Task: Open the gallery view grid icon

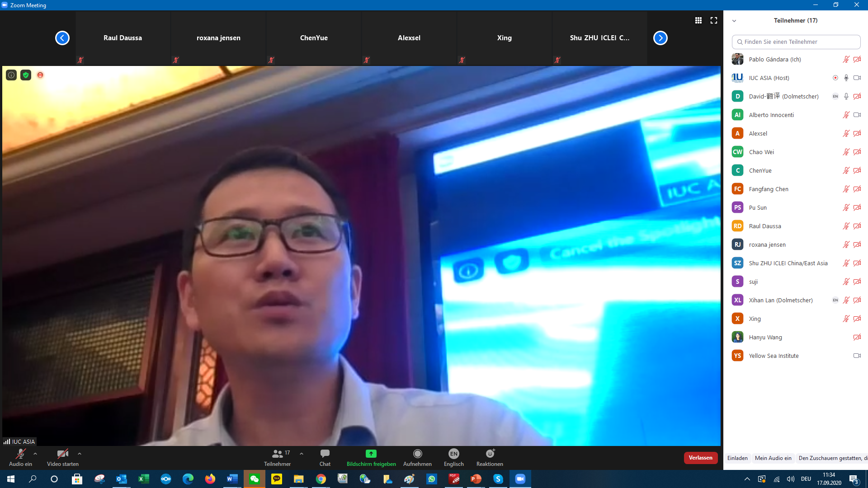Action: coord(698,20)
